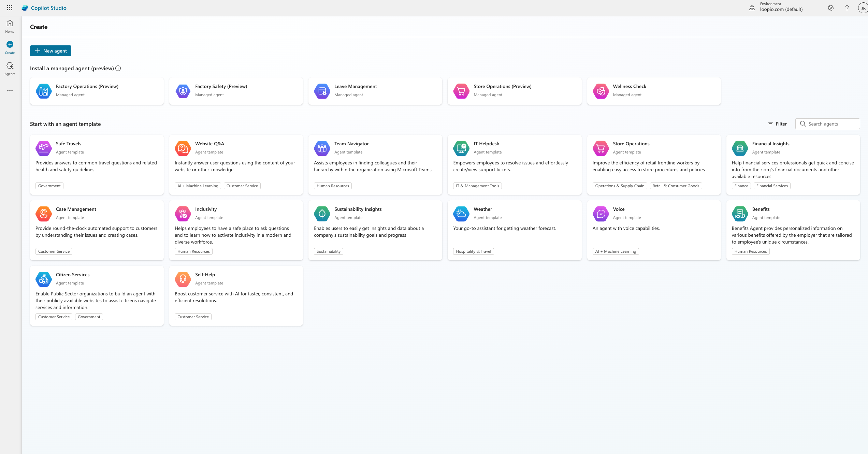Go to Home in the sidebar
Screen dimensions: 868x454
tap(10, 26)
